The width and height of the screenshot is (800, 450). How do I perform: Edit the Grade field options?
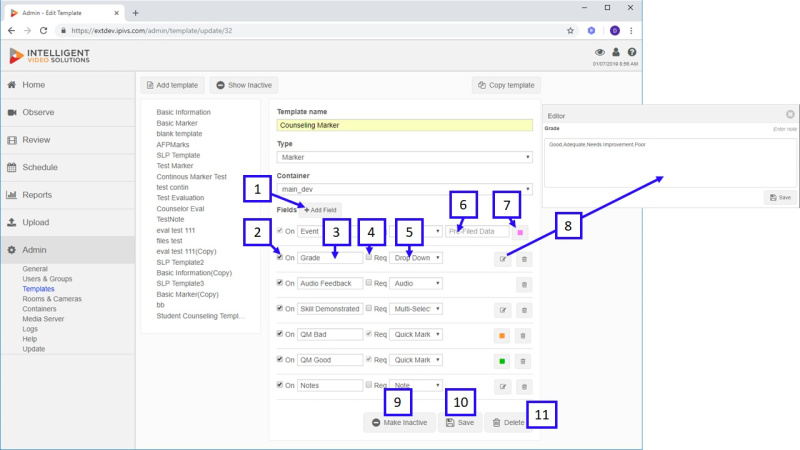503,259
